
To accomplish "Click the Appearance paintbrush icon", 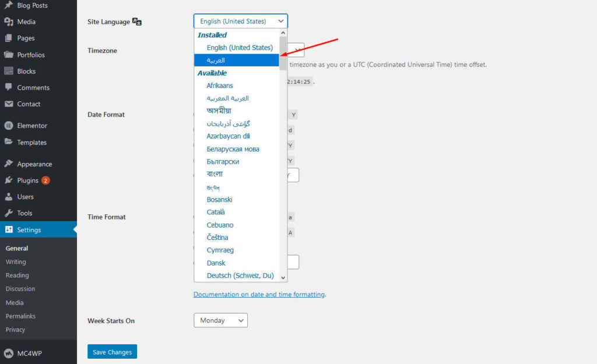I will (9, 164).
